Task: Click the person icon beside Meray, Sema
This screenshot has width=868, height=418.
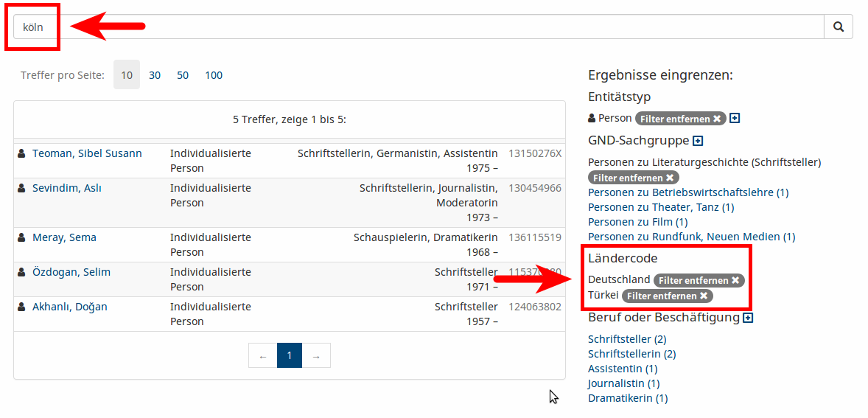Action: pyautogui.click(x=21, y=237)
